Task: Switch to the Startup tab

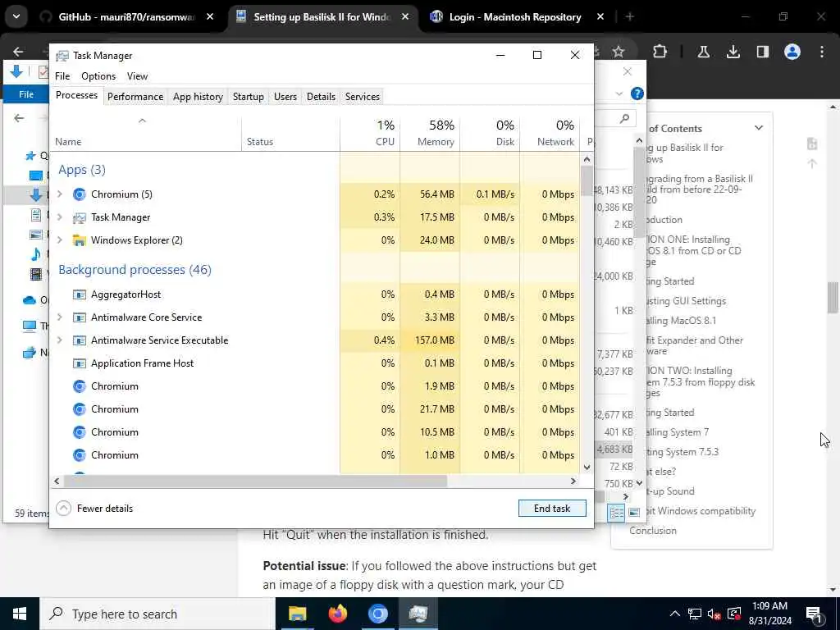Action: (248, 97)
